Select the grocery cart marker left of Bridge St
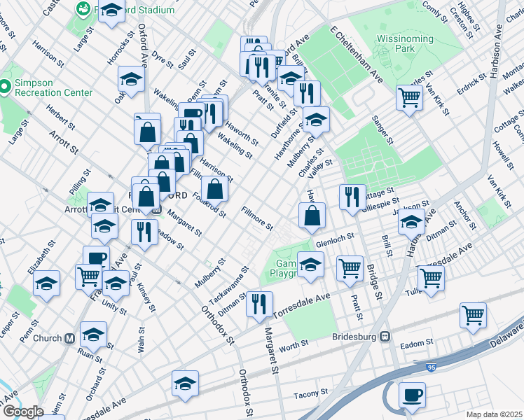 click(350, 272)
